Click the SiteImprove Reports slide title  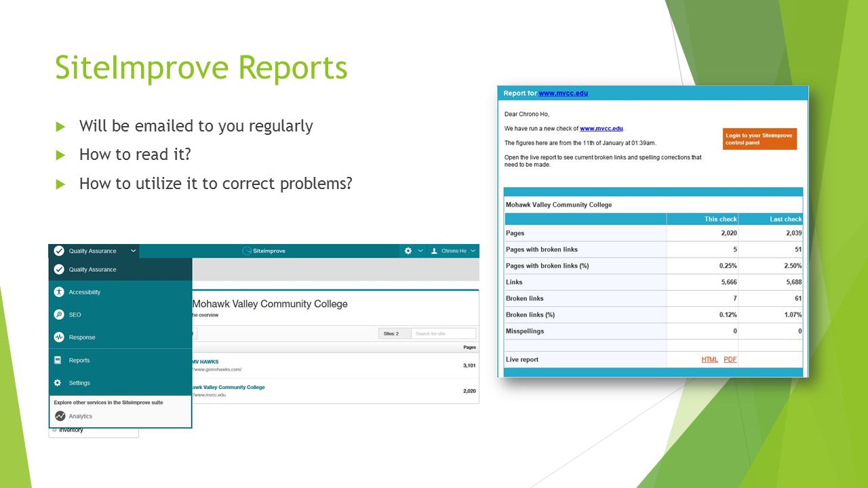(x=201, y=68)
